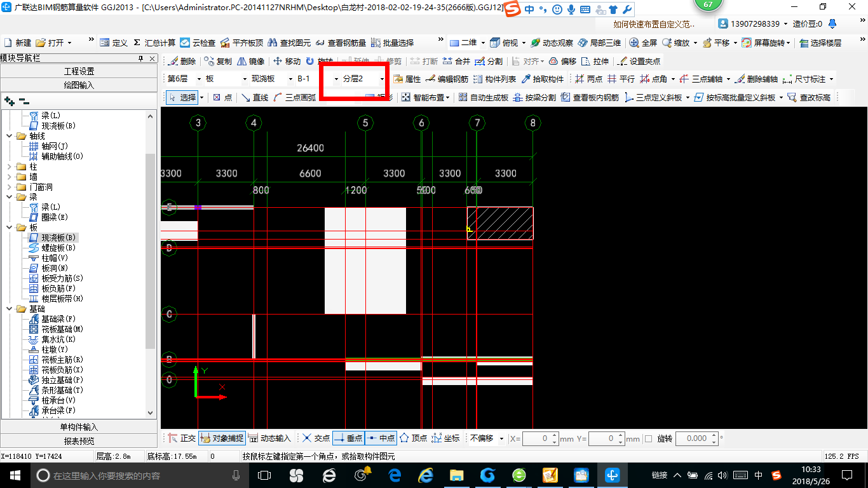
Task: Collapse the 基础 folder in tree
Action: (9, 309)
